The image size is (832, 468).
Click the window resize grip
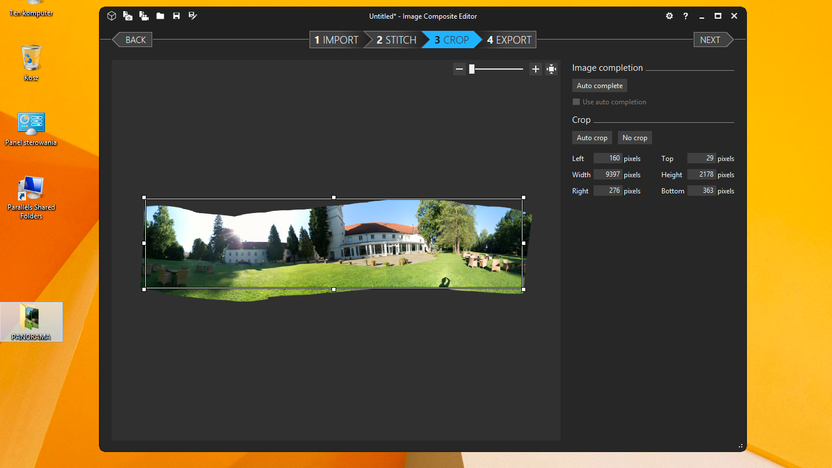coord(740,446)
